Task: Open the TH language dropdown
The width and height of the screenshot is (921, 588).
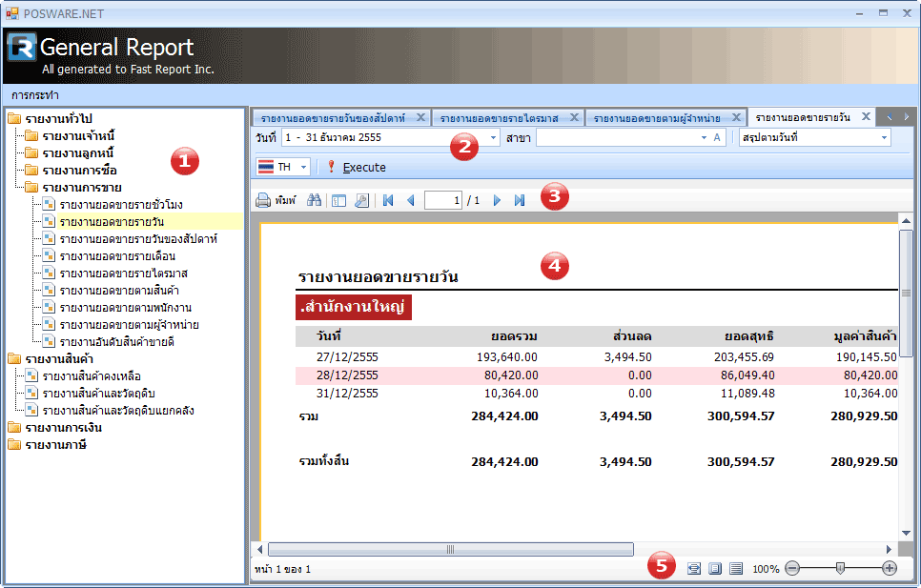Action: (x=304, y=167)
